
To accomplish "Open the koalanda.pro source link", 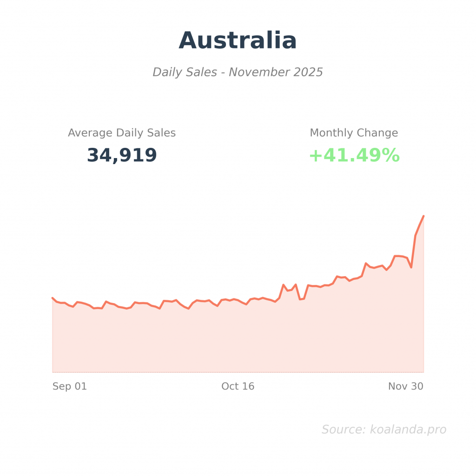I will point(408,430).
